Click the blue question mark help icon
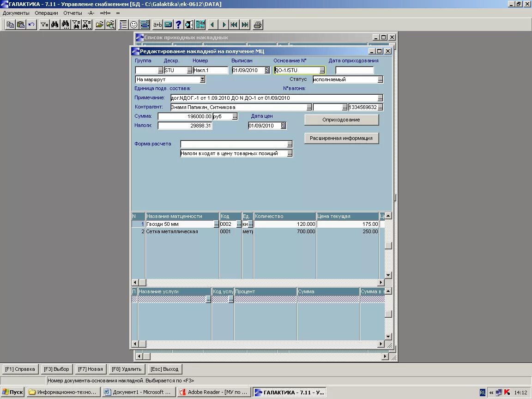The width and height of the screenshot is (532, 399). [178, 24]
